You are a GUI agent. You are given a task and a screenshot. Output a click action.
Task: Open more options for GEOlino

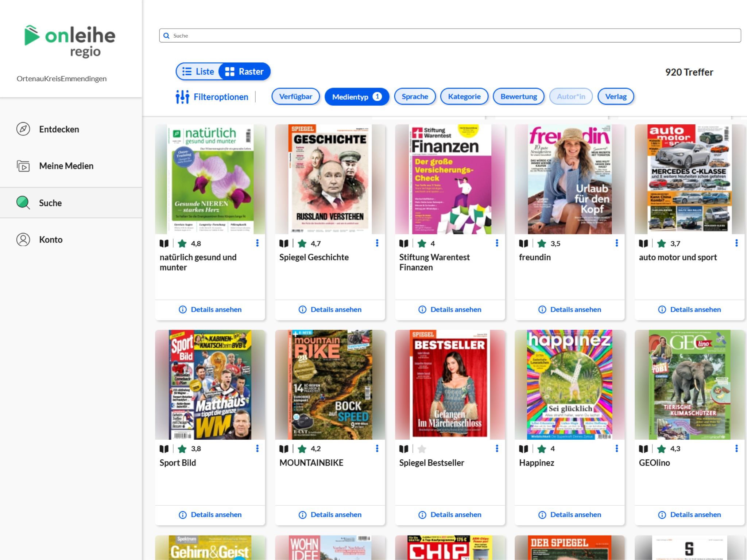(736, 448)
